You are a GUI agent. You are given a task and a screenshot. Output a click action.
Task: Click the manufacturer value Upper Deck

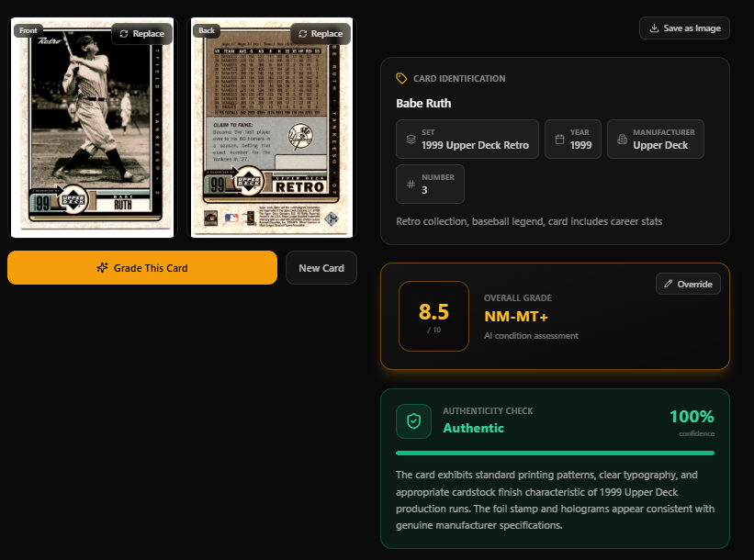[660, 145]
